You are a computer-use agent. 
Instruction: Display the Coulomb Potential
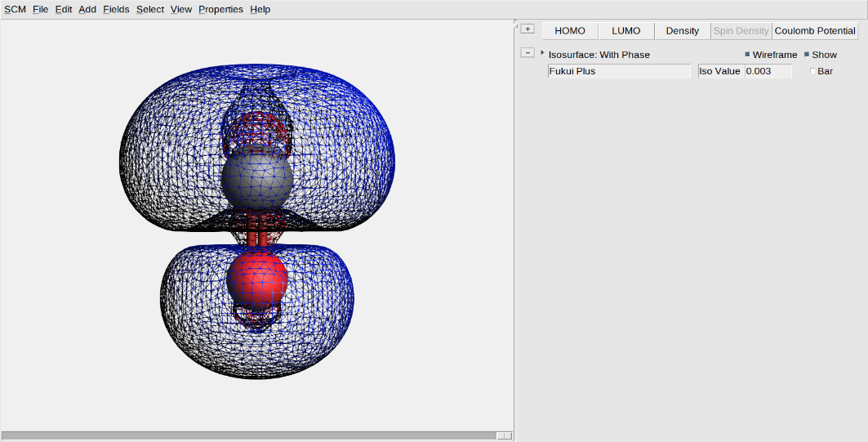click(x=815, y=31)
